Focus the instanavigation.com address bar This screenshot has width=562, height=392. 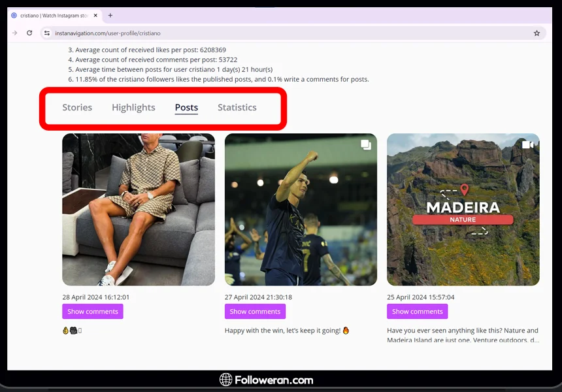[261, 33]
